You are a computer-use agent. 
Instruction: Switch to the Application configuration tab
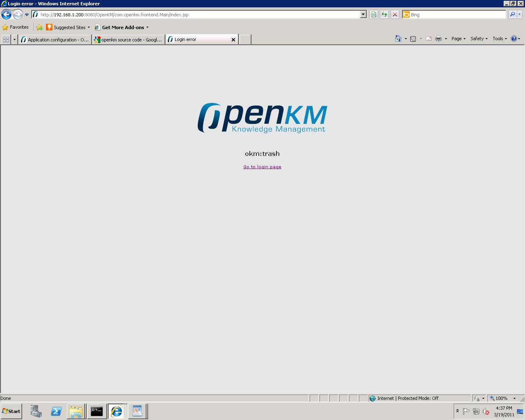point(55,39)
